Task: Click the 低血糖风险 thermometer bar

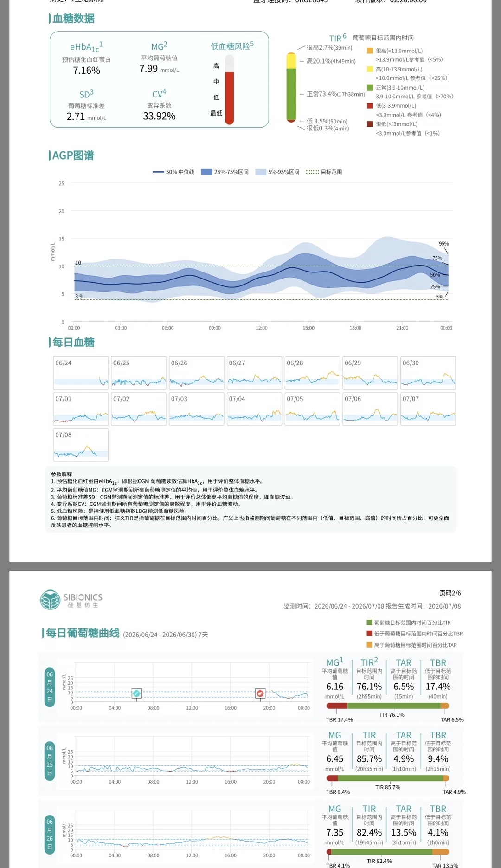Action: pos(229,90)
